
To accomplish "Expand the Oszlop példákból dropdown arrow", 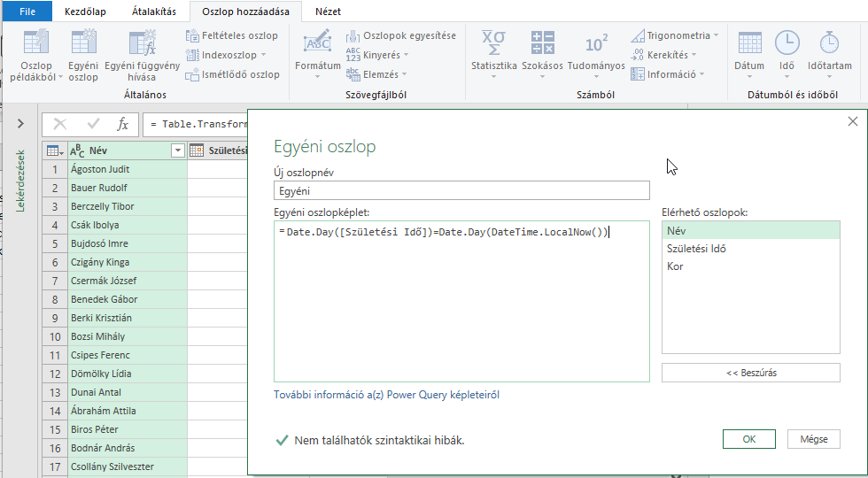I will pyautogui.click(x=60, y=78).
